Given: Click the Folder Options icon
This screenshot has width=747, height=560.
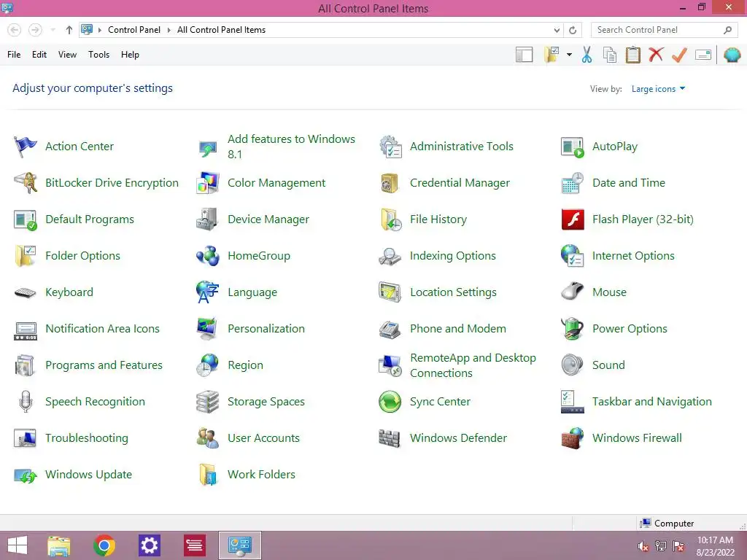Looking at the screenshot, I should click(x=26, y=256).
